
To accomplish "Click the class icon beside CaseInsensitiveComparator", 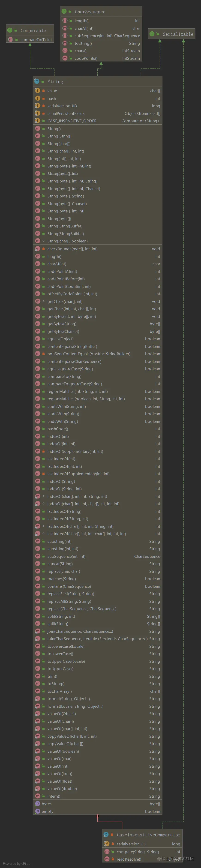I will [106, 835].
